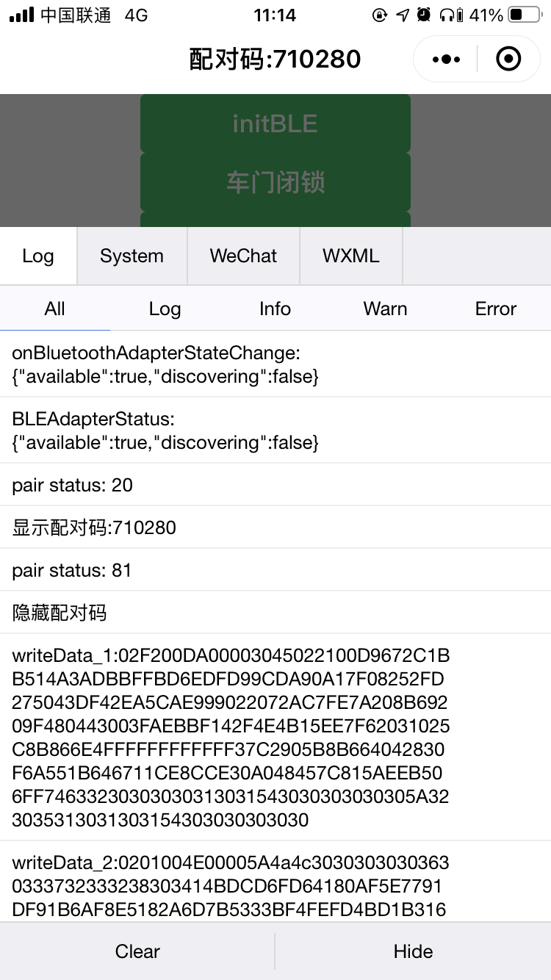This screenshot has width=551, height=980.
Task: Tap the location arrow status icon
Action: pyautogui.click(x=402, y=15)
